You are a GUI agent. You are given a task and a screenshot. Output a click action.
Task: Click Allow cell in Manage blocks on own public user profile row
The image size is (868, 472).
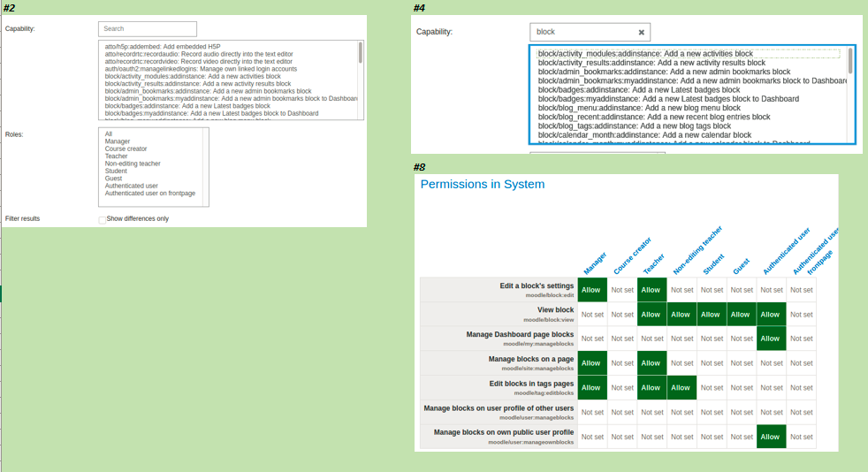[771, 437]
